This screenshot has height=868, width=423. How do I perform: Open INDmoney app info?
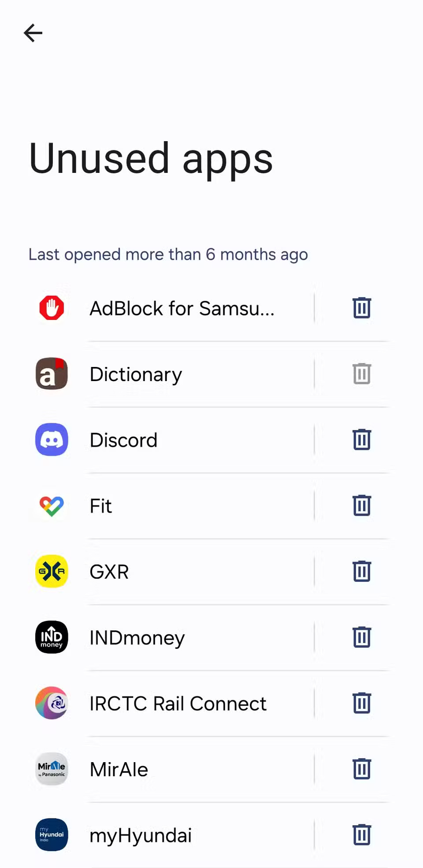[x=137, y=638]
